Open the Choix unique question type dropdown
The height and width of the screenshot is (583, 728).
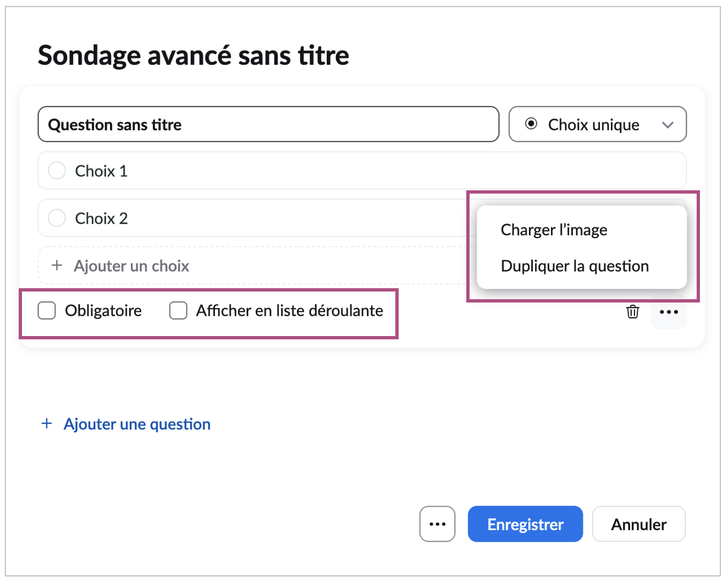(x=594, y=125)
